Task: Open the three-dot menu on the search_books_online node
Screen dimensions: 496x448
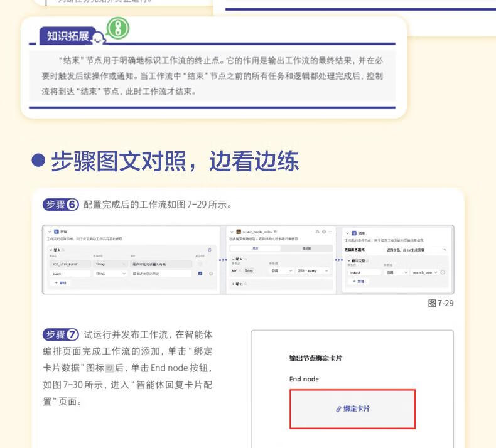Action: point(330,232)
